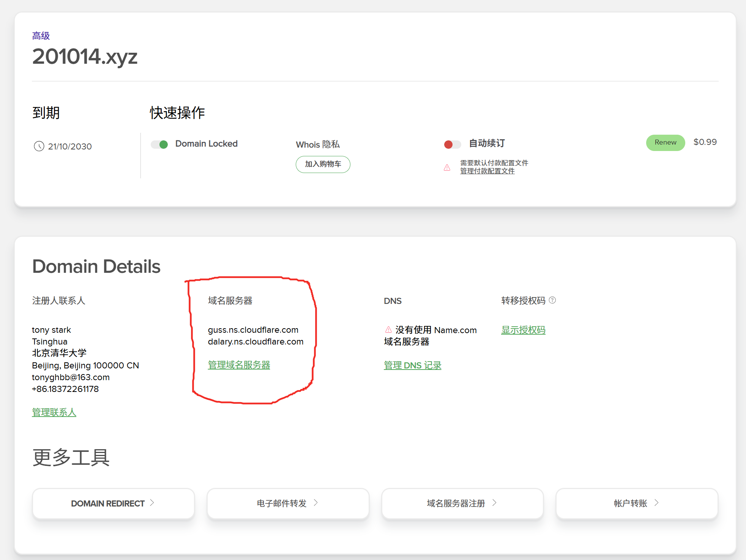Click the phone number +86.18372261178
The image size is (746, 560).
pyautogui.click(x=65, y=389)
